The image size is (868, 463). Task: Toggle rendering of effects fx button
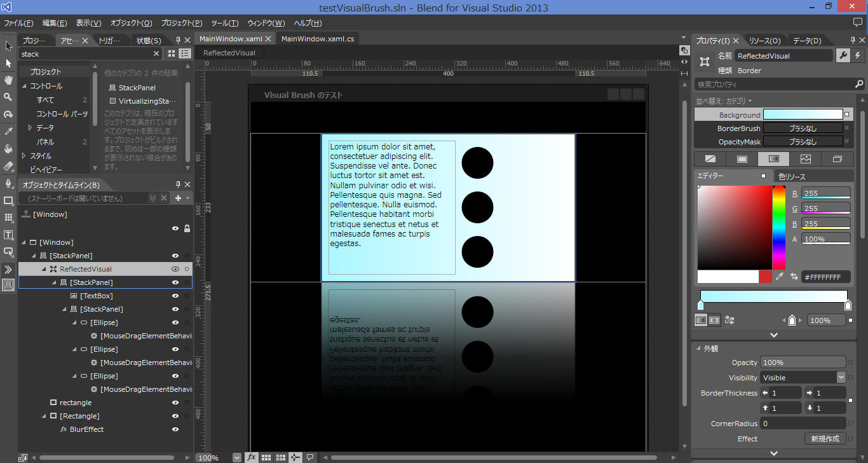[x=252, y=457]
